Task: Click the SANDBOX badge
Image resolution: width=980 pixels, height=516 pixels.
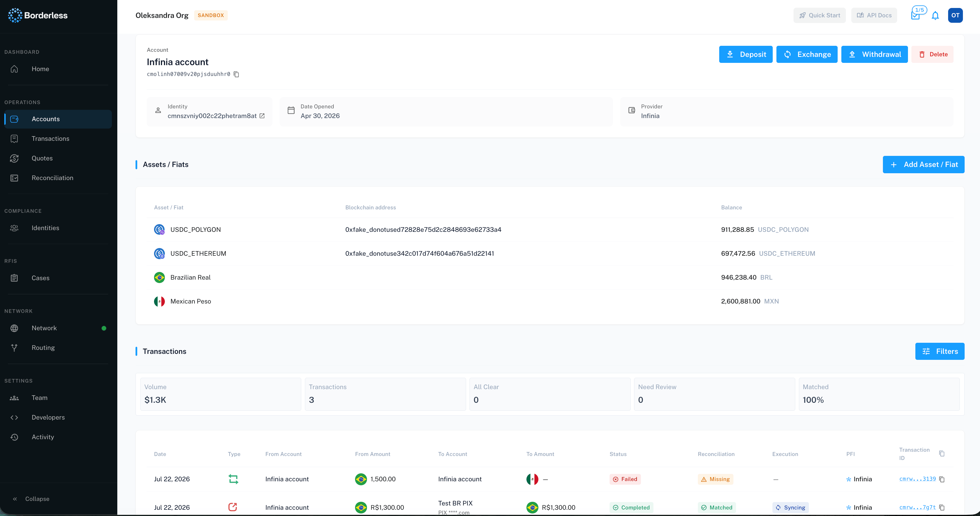Action: (211, 15)
